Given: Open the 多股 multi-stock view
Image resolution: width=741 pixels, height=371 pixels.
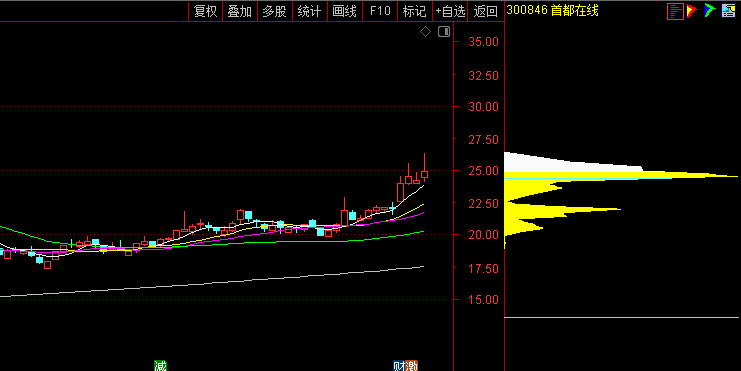Looking at the screenshot, I should click(x=275, y=11).
